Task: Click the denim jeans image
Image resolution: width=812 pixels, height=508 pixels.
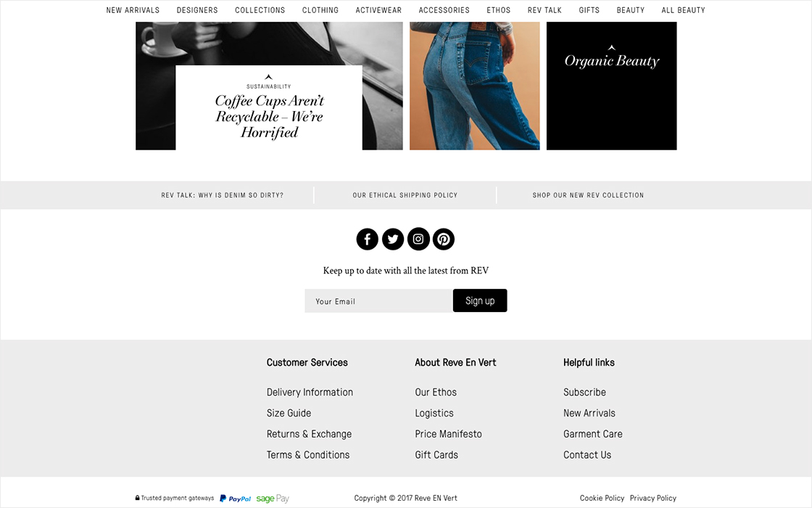Action: (474, 86)
